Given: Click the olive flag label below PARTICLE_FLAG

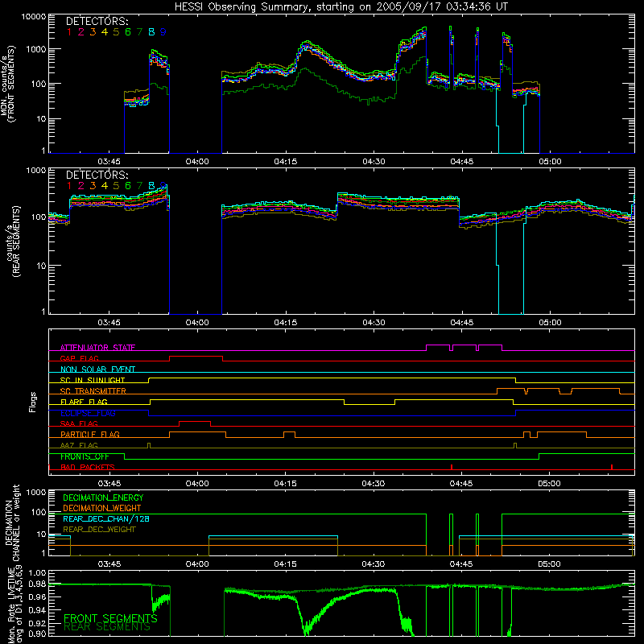Looking at the screenshot, I should 79,445.
